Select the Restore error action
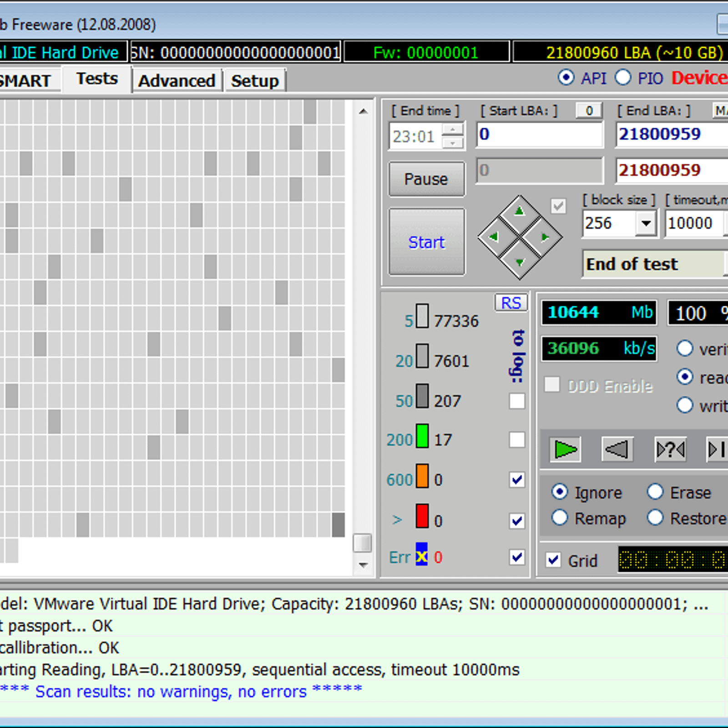This screenshot has width=728, height=728. 655,517
